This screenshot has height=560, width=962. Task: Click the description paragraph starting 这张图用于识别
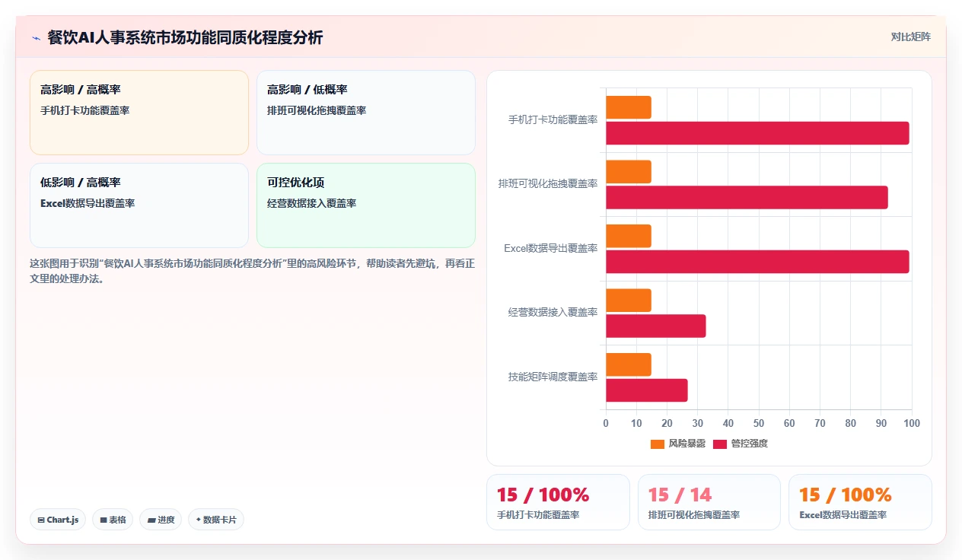pyautogui.click(x=252, y=271)
